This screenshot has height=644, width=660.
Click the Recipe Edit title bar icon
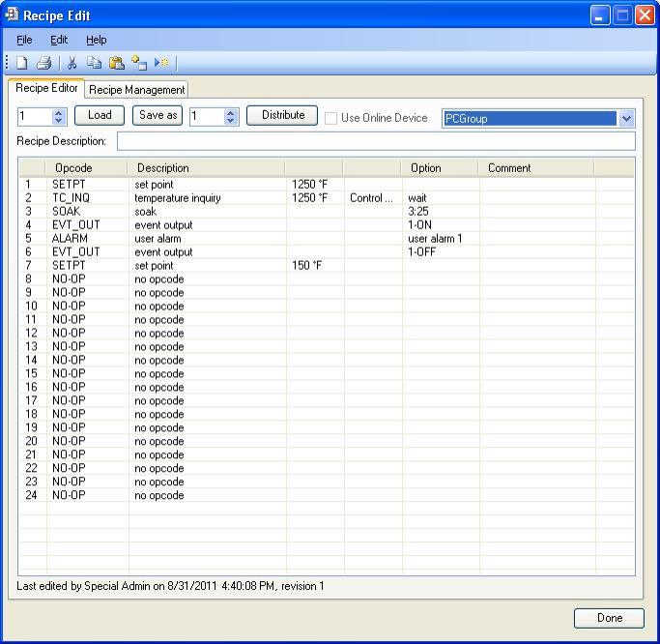[12, 15]
